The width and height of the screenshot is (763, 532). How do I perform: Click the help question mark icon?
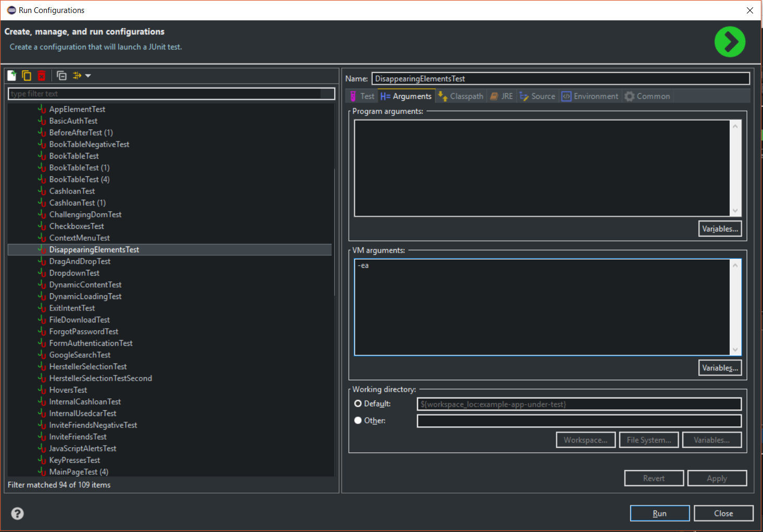click(18, 513)
